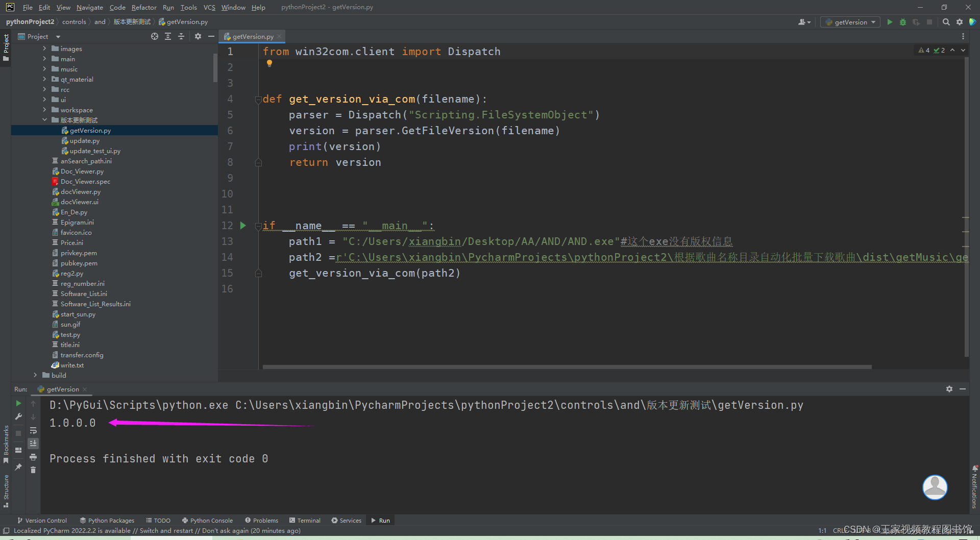
Task: Pin the Run tab with pin icon
Action: tap(18, 467)
